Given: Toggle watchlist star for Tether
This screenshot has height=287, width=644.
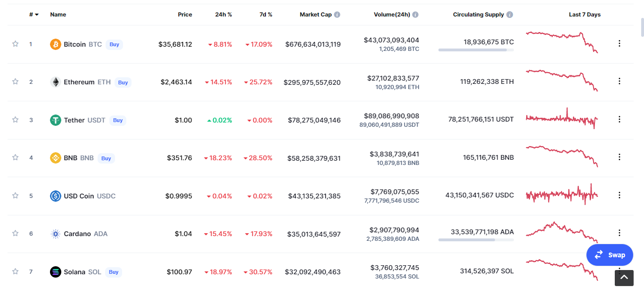Looking at the screenshot, I should tap(15, 120).
